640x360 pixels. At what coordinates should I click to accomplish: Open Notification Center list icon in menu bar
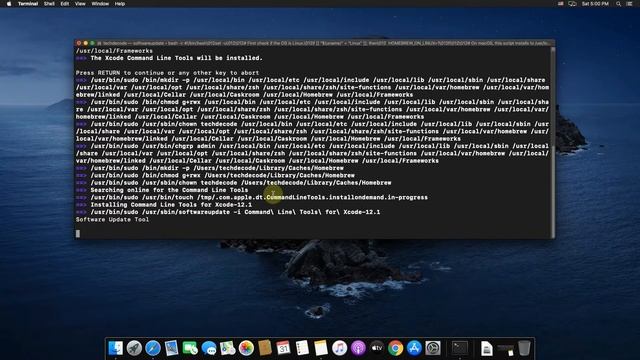[629, 4]
